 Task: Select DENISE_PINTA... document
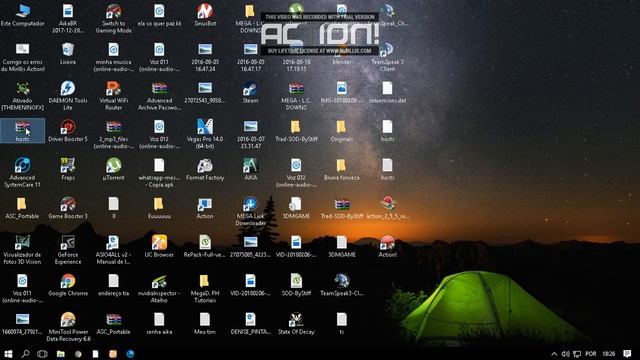tap(250, 324)
